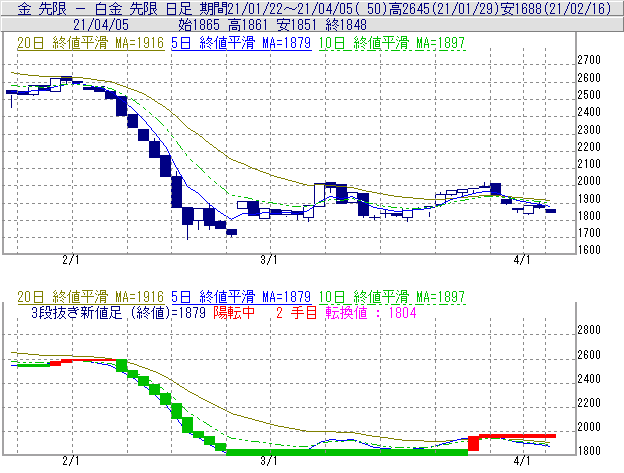Click the low value 安1688(21/02/16)
Image resolution: width=624 pixels, height=473 pixels.
coord(555,8)
